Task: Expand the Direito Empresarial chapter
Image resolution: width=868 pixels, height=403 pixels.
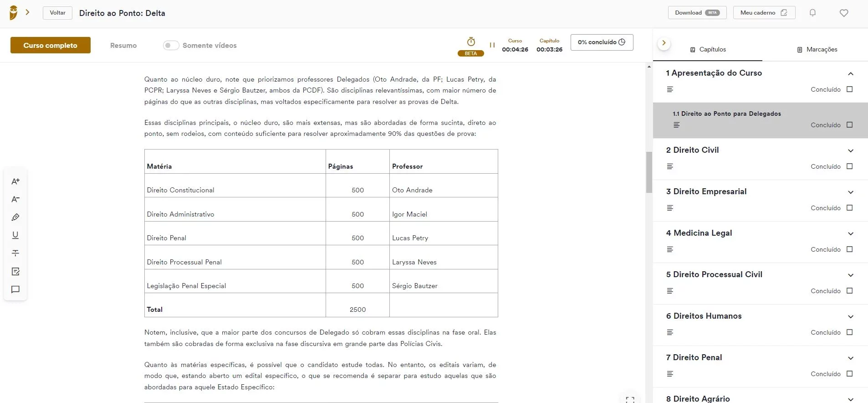Action: coord(850,192)
